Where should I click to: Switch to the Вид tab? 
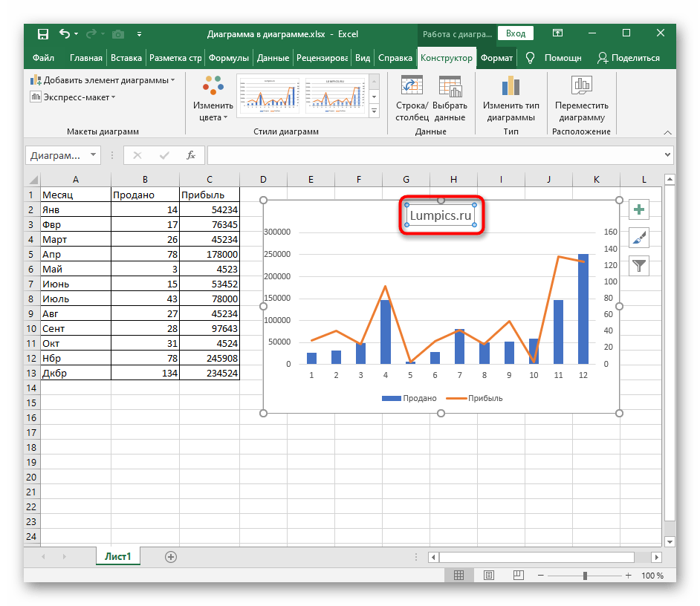(x=363, y=58)
